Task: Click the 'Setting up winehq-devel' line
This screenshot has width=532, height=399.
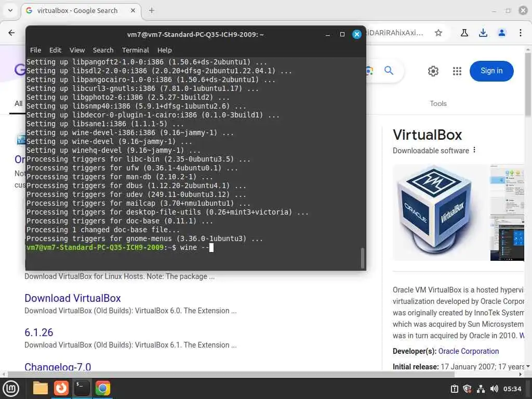Action: pyautogui.click(x=113, y=150)
